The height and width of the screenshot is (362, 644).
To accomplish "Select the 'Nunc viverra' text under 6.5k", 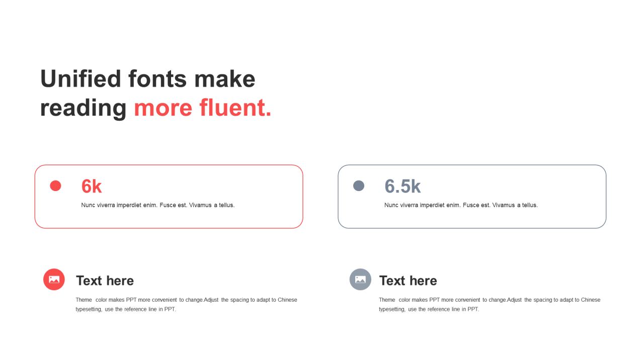I will (461, 205).
